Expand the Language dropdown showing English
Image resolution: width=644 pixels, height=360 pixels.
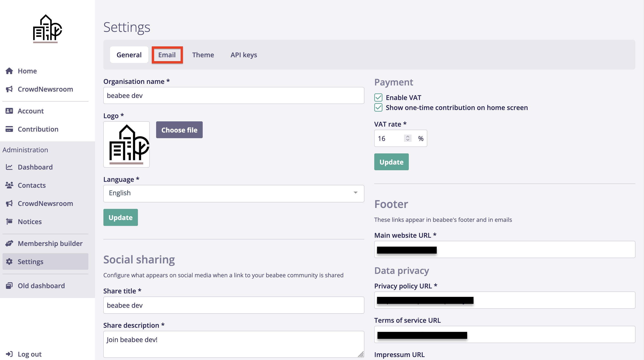(x=234, y=193)
